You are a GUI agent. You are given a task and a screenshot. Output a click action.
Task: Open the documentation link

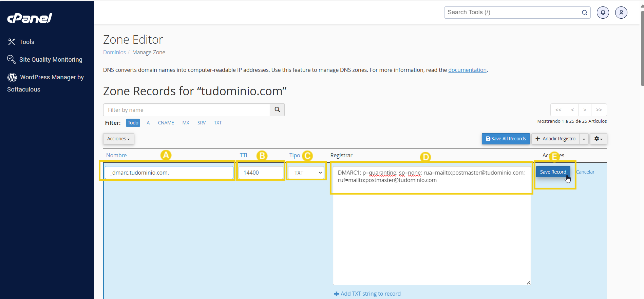coord(467,70)
